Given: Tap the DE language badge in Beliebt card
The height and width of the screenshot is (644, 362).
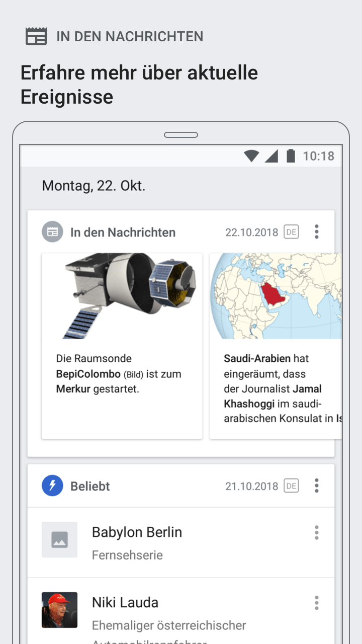Looking at the screenshot, I should click(x=291, y=486).
